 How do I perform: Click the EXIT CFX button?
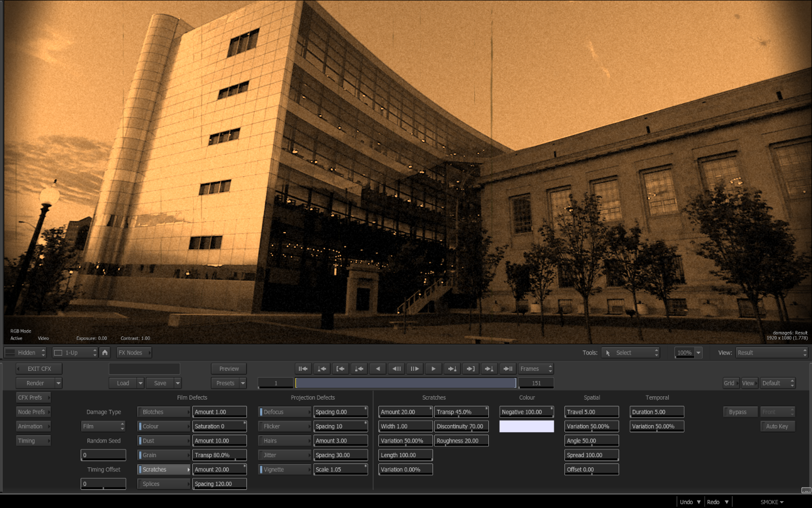coord(39,369)
